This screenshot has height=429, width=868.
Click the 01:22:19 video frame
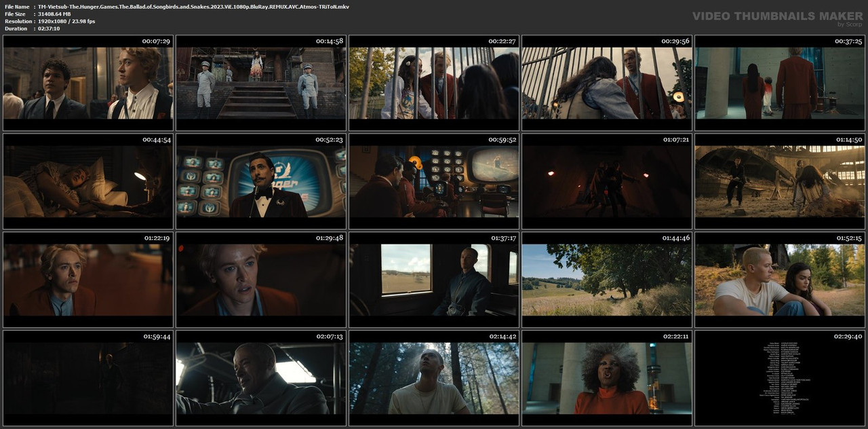point(88,280)
